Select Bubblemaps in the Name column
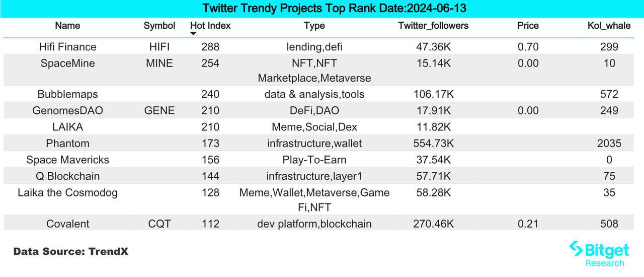 point(67,94)
